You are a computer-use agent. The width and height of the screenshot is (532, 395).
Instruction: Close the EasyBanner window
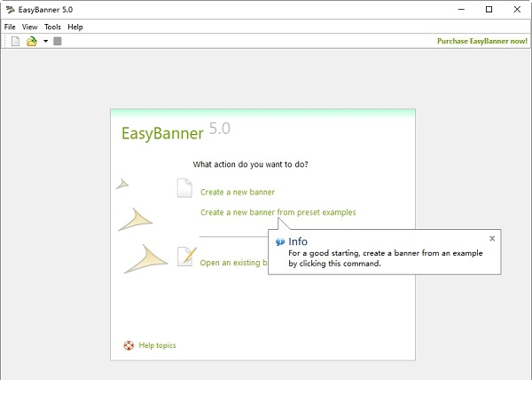(x=517, y=10)
